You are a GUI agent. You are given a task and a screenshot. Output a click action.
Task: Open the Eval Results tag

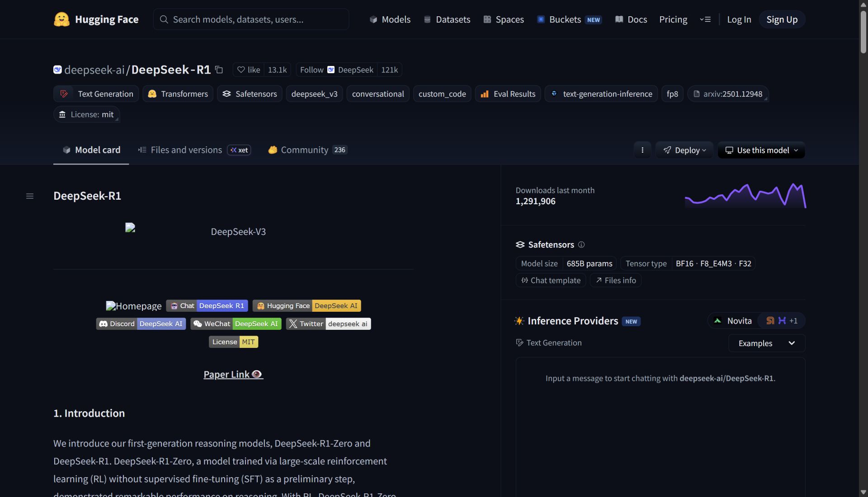point(508,94)
